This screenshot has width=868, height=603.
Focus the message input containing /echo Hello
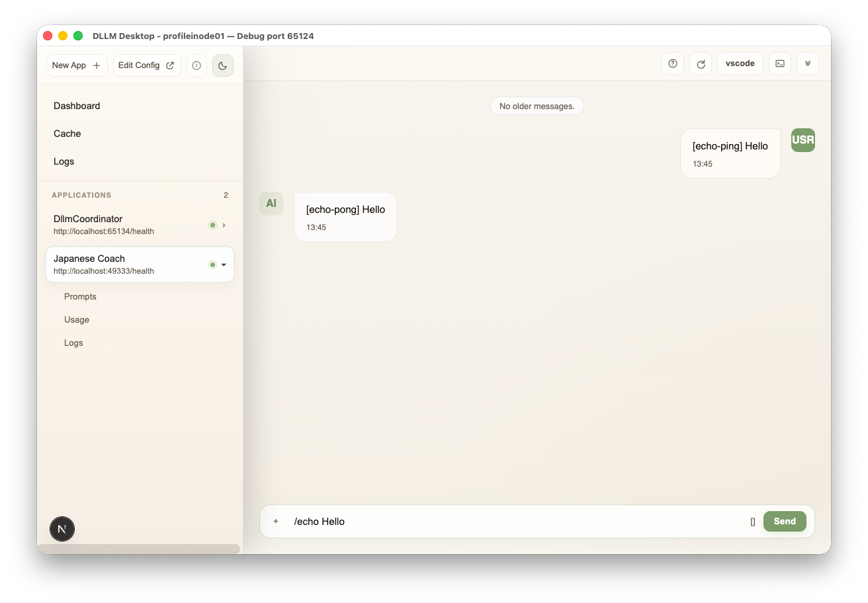(x=517, y=522)
